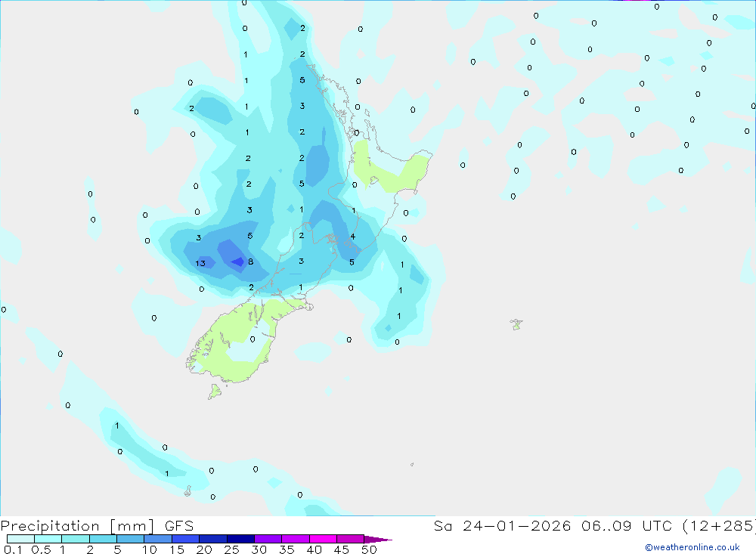Click the '45' legend scale label
Screen dimensions: 756x554
342,549
